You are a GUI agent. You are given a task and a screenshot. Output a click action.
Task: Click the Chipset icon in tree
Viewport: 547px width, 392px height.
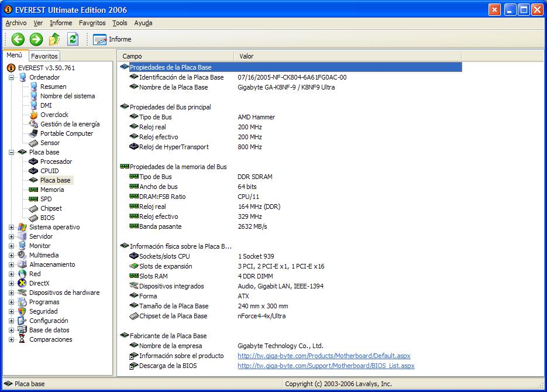[33, 208]
